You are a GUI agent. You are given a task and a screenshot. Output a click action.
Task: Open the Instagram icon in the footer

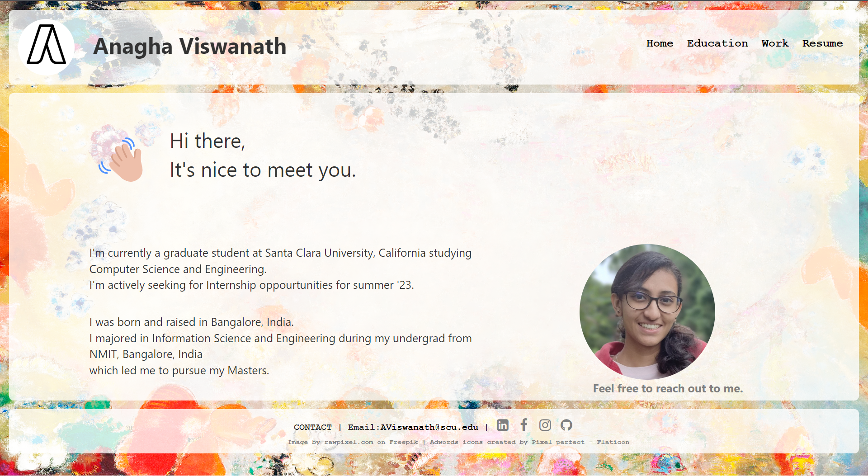pyautogui.click(x=545, y=425)
